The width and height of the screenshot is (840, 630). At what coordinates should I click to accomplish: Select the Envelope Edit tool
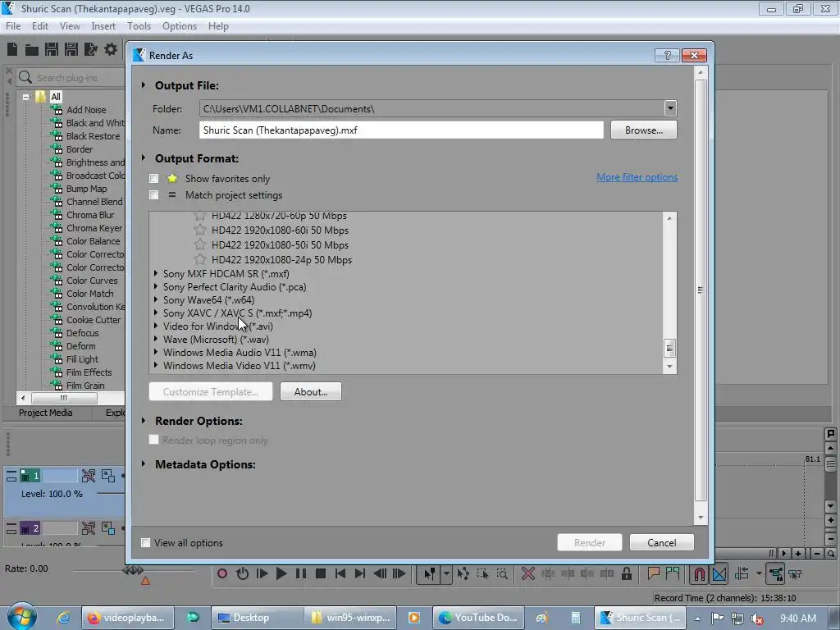[463, 573]
